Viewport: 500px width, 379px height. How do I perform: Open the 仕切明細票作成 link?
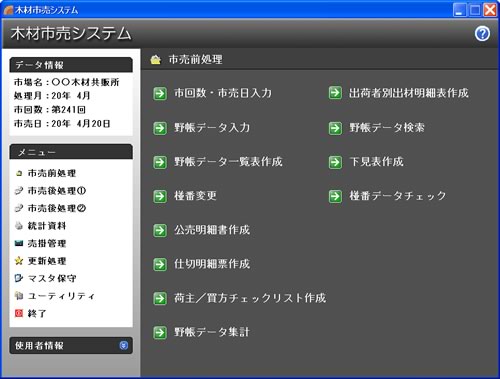(212, 264)
